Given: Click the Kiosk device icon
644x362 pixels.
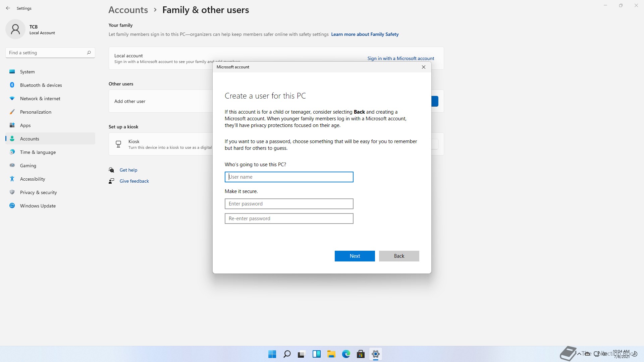Looking at the screenshot, I should (x=118, y=144).
